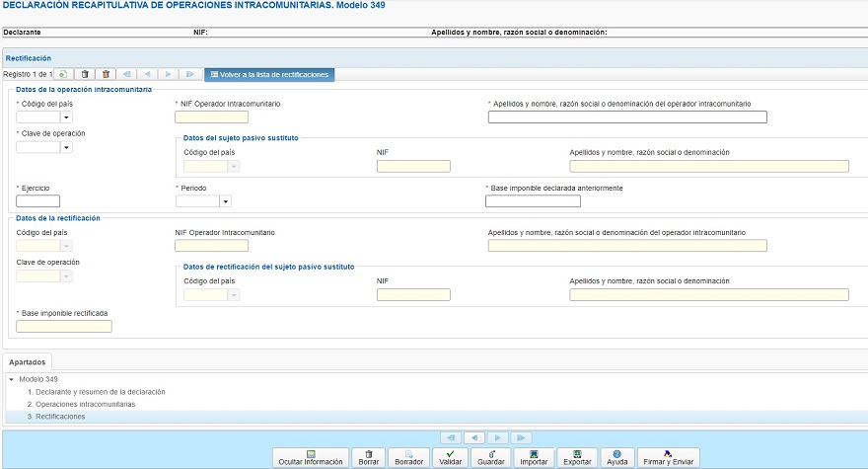Click the Exportar button
This screenshot has width=868, height=469.
tap(577, 458)
